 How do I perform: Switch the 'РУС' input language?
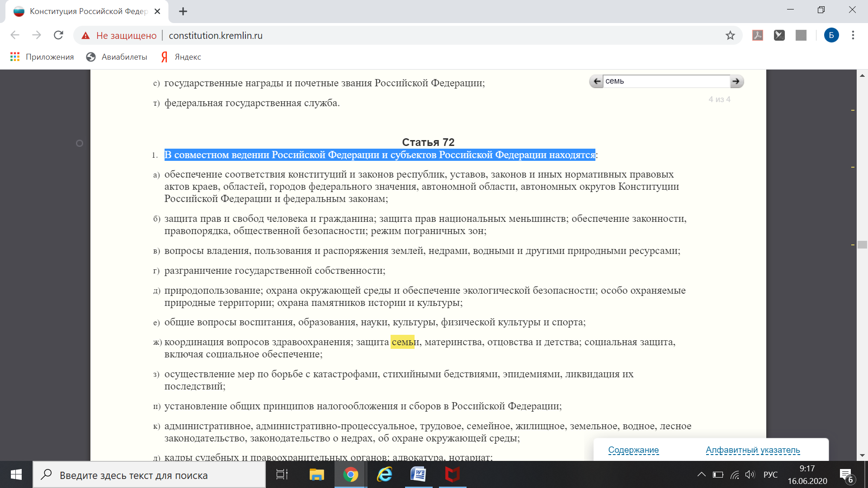[771, 474]
